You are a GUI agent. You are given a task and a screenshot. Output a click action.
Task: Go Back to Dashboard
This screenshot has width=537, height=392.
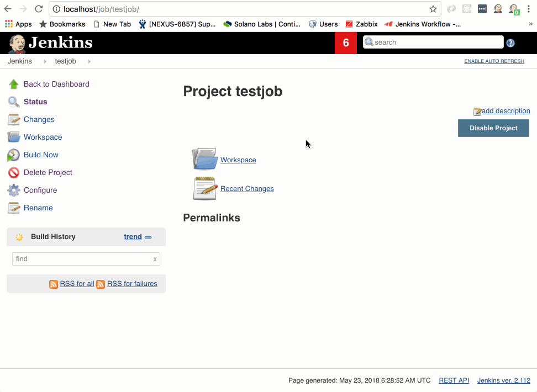point(56,84)
